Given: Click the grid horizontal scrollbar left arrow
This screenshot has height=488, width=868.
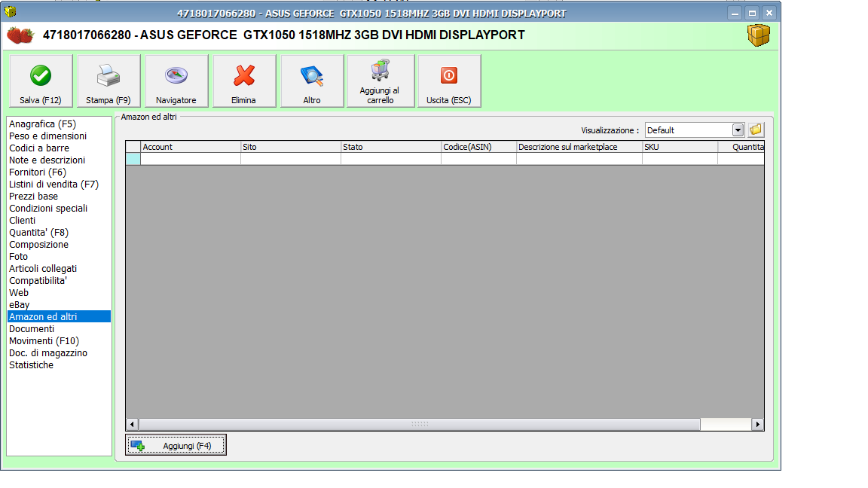Looking at the screenshot, I should [x=132, y=425].
